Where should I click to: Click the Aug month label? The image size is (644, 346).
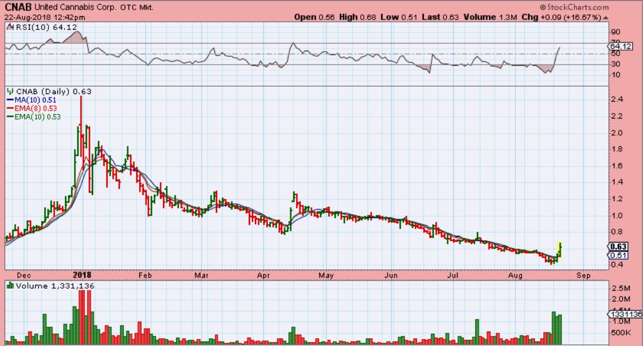point(515,275)
